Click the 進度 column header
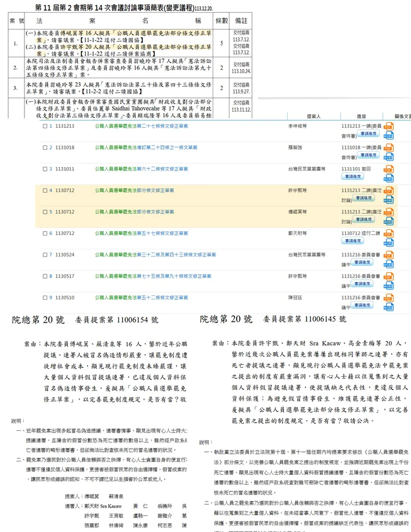This screenshot has height=532, width=411. [362, 117]
